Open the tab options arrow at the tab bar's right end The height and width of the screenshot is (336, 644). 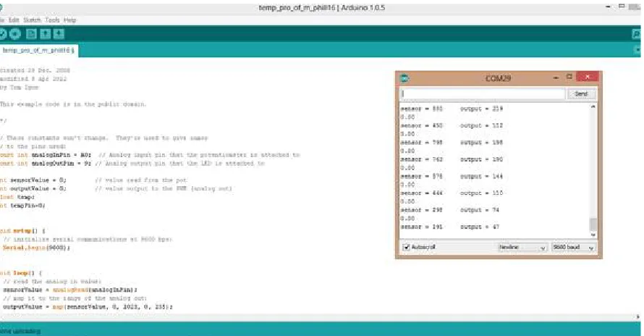pos(637,50)
